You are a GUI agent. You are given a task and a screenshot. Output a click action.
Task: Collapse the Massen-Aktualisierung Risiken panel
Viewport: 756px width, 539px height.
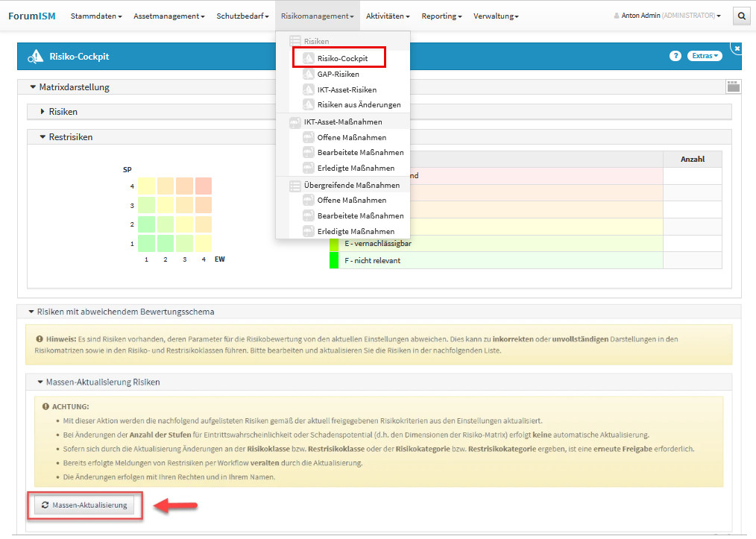click(x=41, y=382)
